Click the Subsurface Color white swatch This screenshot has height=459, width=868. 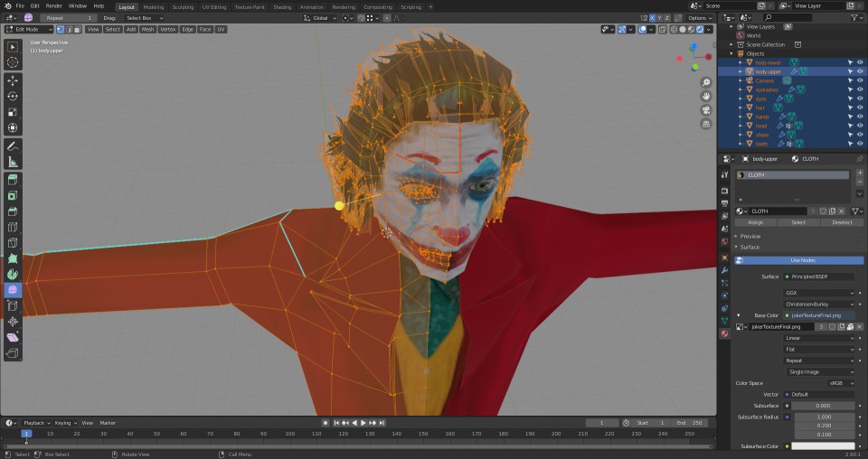coord(823,446)
